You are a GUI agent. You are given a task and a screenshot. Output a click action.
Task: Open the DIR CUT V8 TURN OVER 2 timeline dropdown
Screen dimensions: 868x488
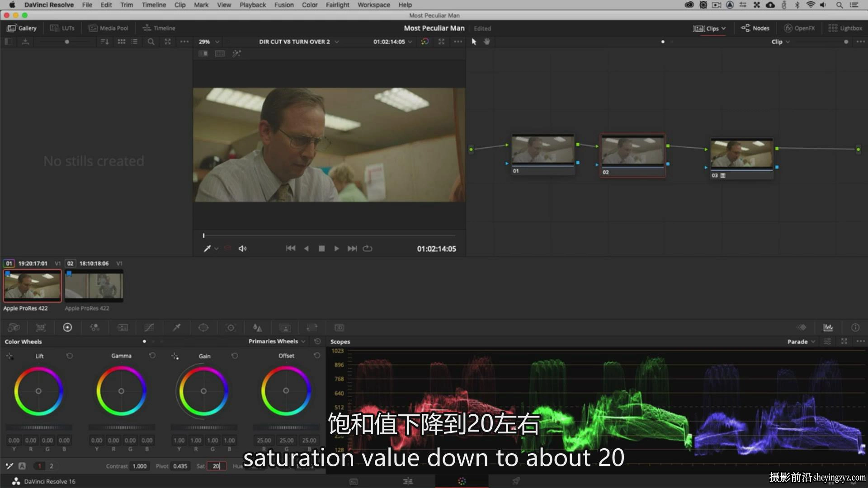click(x=299, y=42)
